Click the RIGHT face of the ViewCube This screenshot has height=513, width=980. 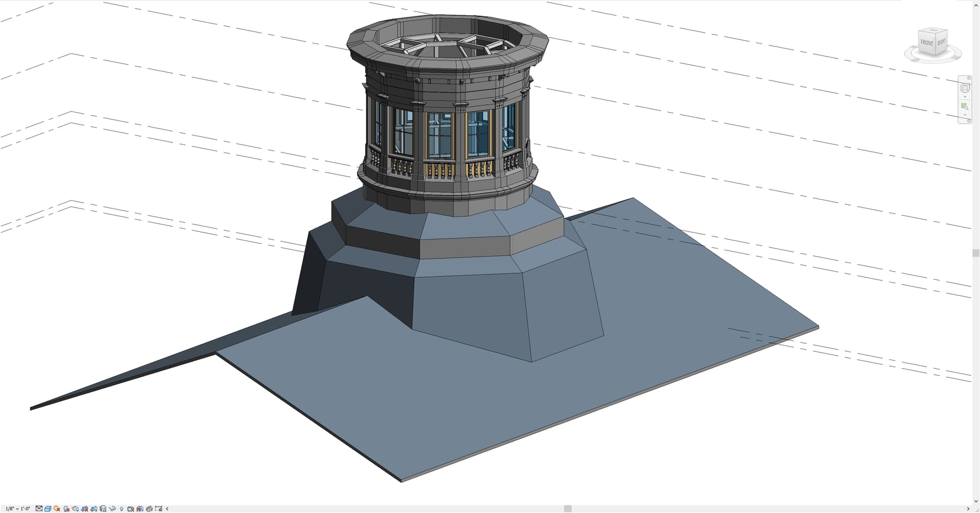[x=941, y=42]
